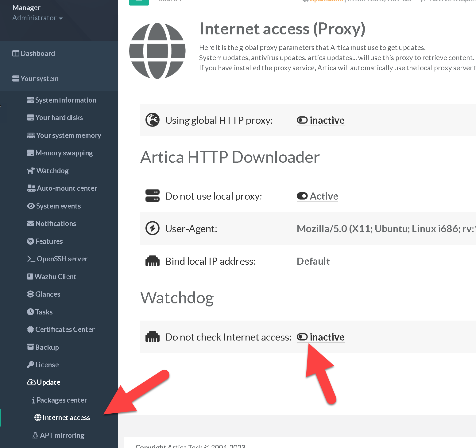
Task: Open Packages center menu item
Action: pyautogui.click(x=61, y=400)
